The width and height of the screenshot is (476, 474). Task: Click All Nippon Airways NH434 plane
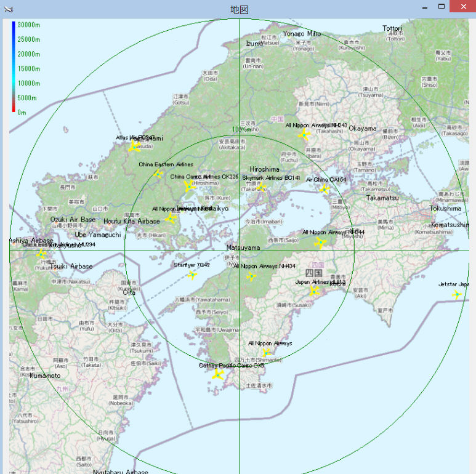[x=251, y=276]
